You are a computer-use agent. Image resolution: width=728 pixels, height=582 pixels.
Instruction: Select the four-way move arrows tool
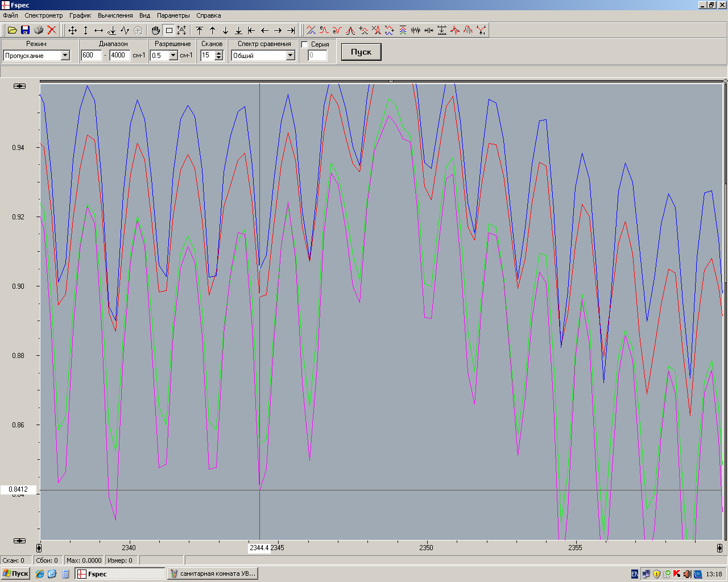point(72,30)
